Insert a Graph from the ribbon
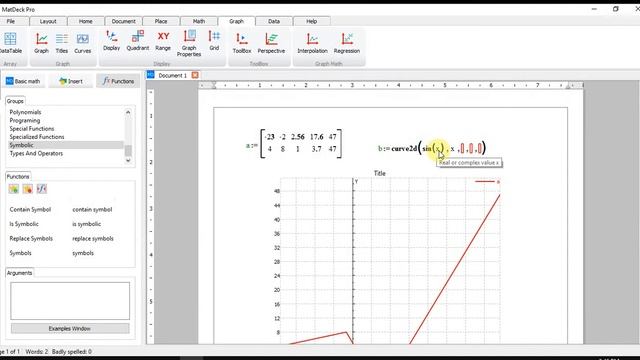640x360 pixels. 41,43
